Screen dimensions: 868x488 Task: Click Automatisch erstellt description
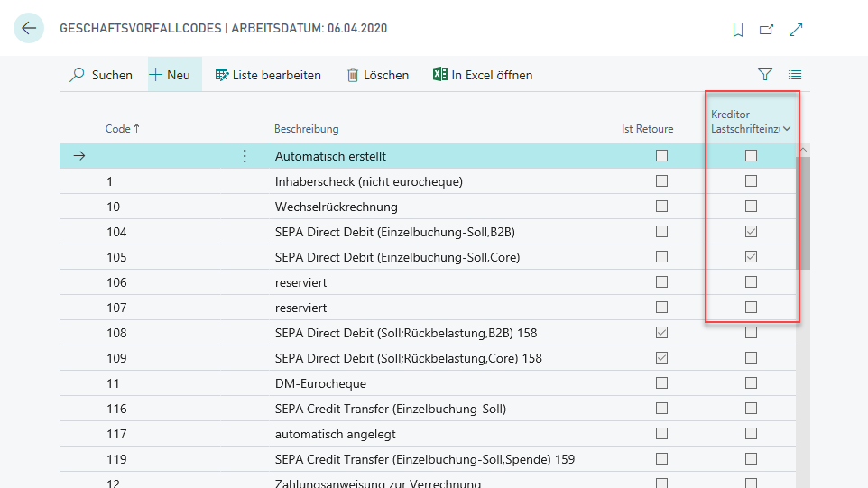click(x=330, y=156)
